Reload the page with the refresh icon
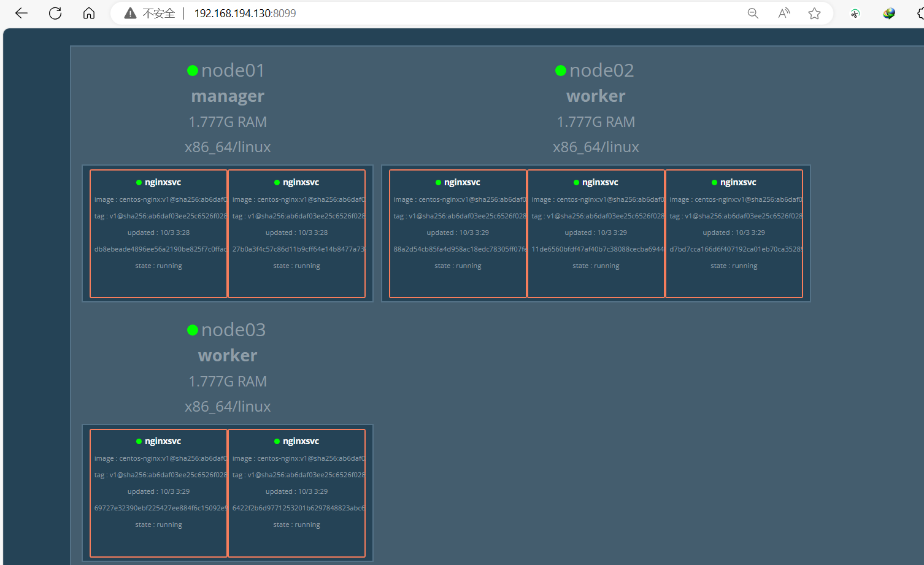This screenshot has height=565, width=924. coord(55,13)
